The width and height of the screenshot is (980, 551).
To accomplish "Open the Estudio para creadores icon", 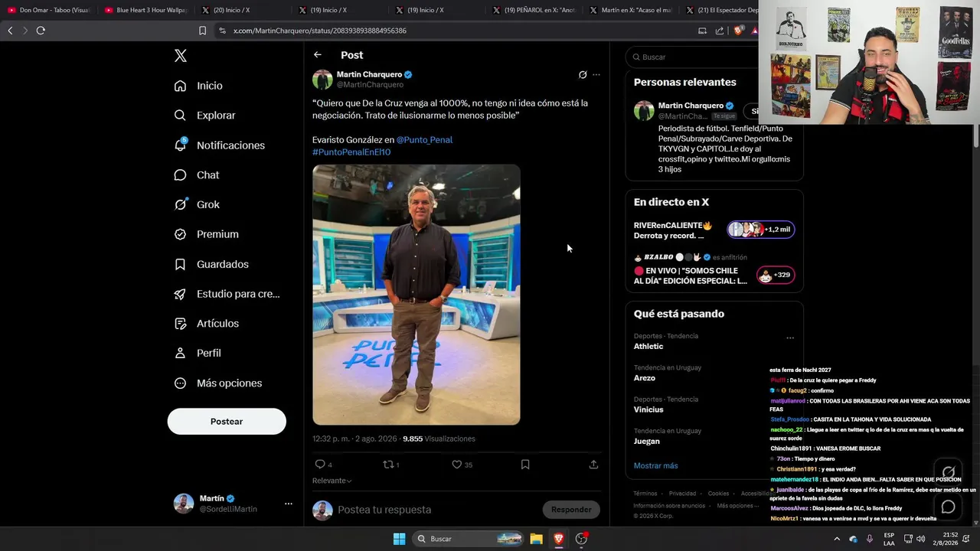I will point(180,294).
